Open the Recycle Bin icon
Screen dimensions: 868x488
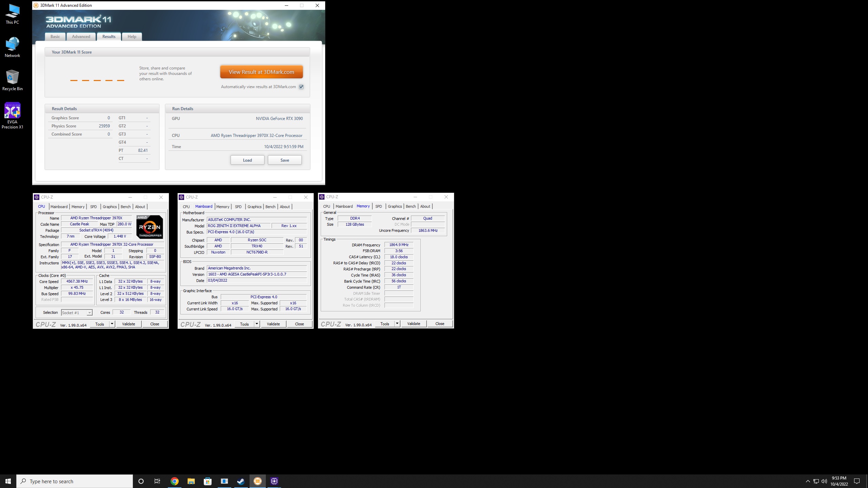12,81
